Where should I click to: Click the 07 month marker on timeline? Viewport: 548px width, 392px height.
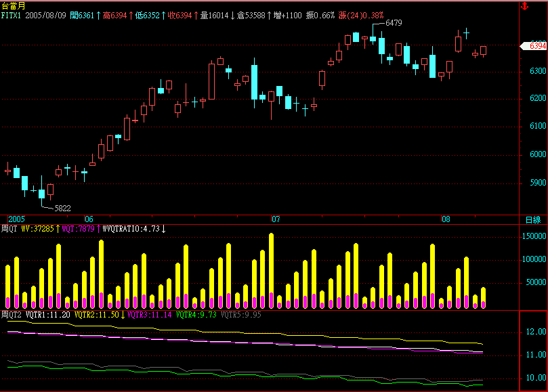tap(276, 219)
